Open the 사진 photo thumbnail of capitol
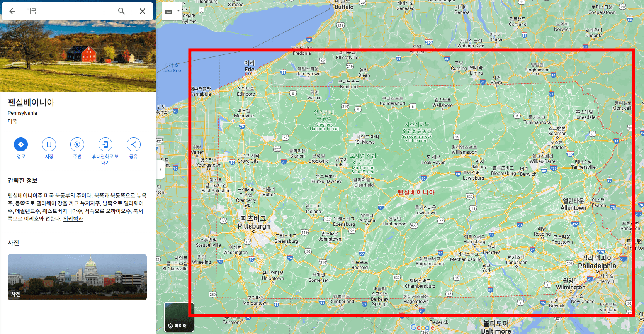 (77, 277)
